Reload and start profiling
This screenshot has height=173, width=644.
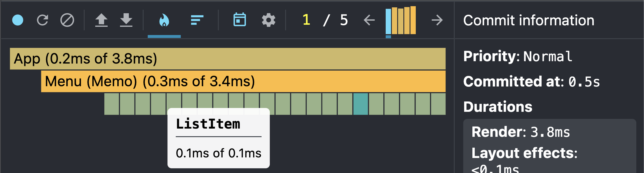tap(42, 20)
